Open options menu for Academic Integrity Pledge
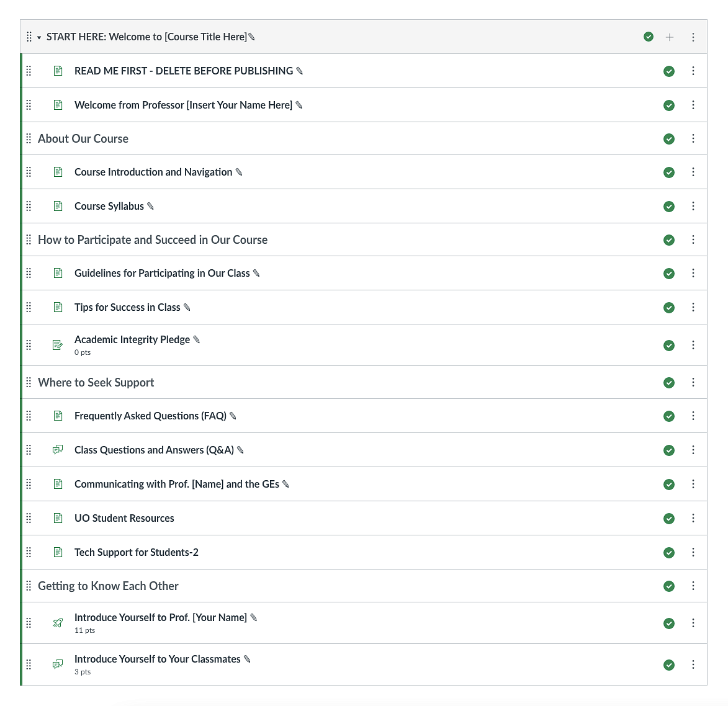This screenshot has height=706, width=728. [x=693, y=345]
